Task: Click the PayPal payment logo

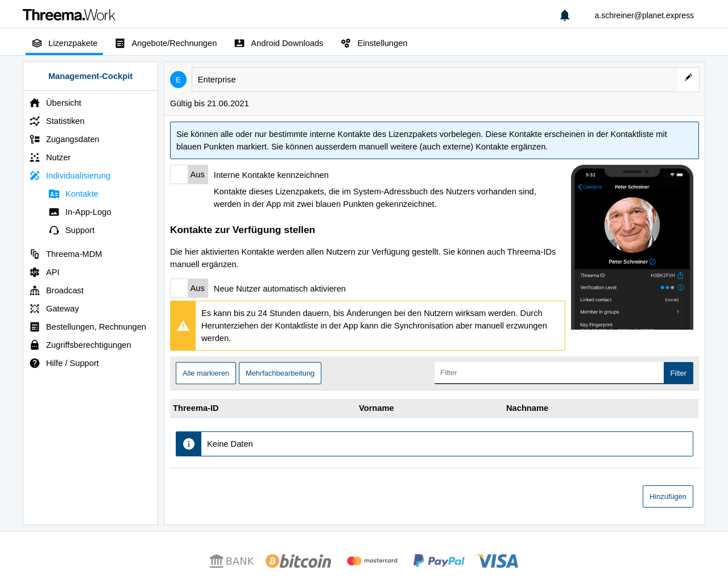Action: [439, 561]
